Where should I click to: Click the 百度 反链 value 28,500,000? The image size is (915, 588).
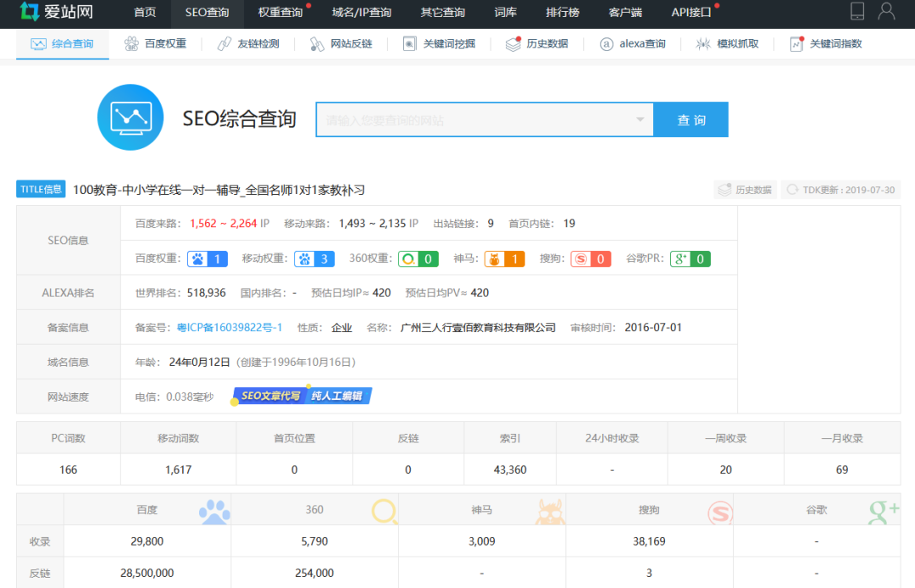pos(147,574)
